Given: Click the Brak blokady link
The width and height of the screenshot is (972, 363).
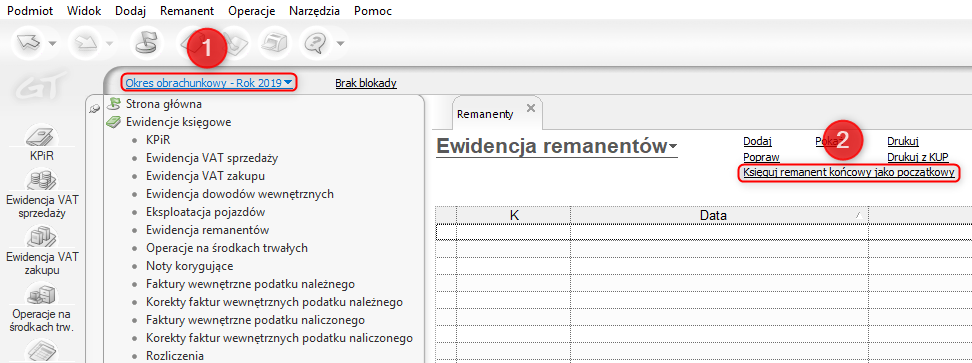Looking at the screenshot, I should (x=366, y=82).
